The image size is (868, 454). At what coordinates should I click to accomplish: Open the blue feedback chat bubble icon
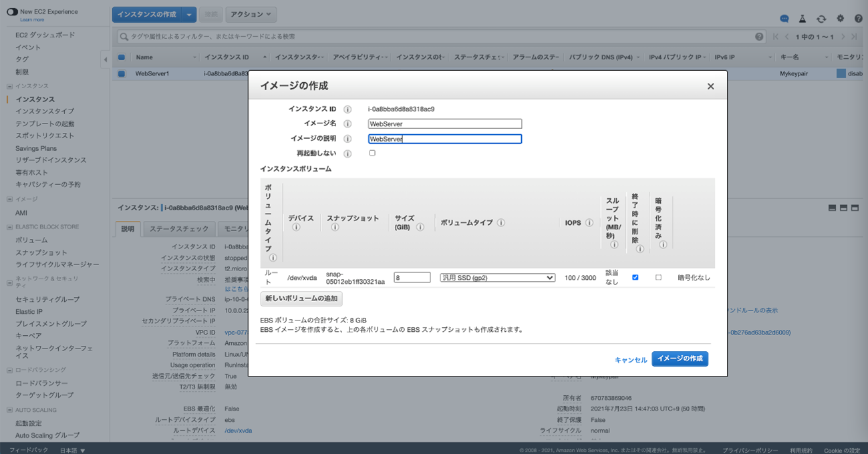pos(784,19)
